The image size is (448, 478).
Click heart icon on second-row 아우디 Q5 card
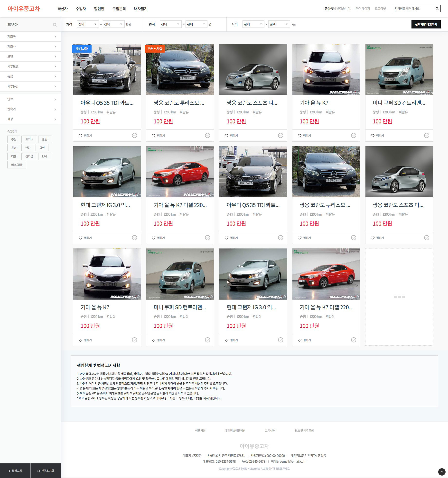227,238
